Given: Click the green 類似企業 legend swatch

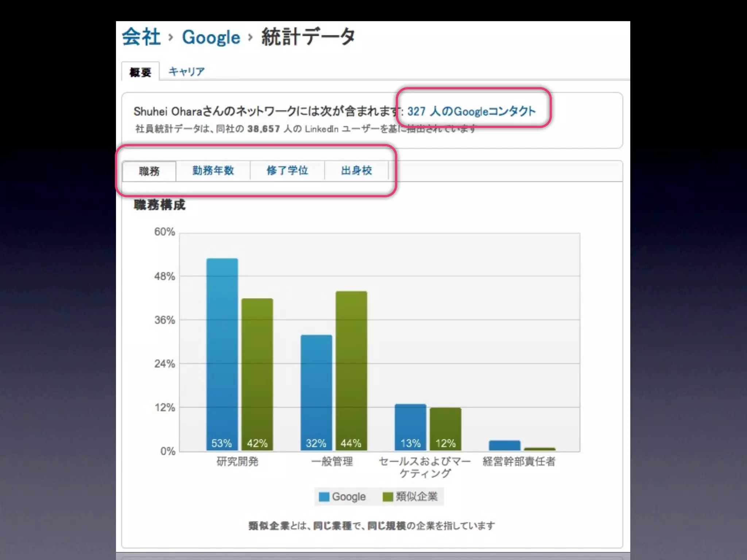Looking at the screenshot, I should click(x=387, y=497).
